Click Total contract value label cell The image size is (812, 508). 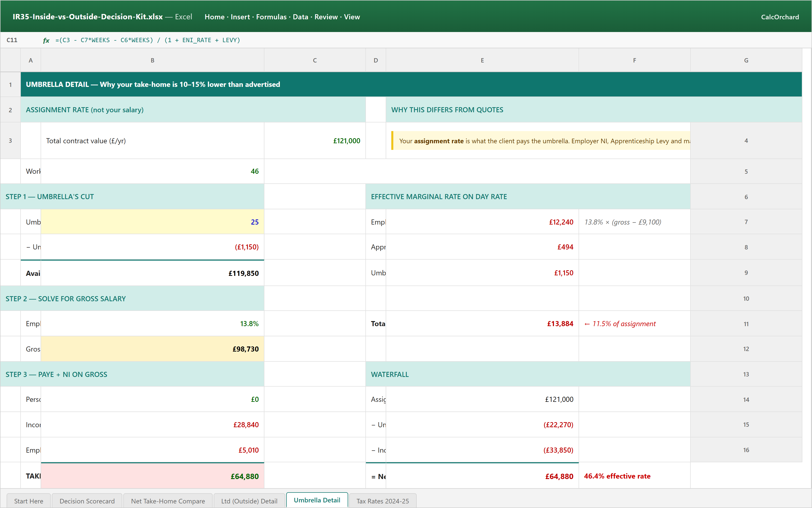pos(152,140)
